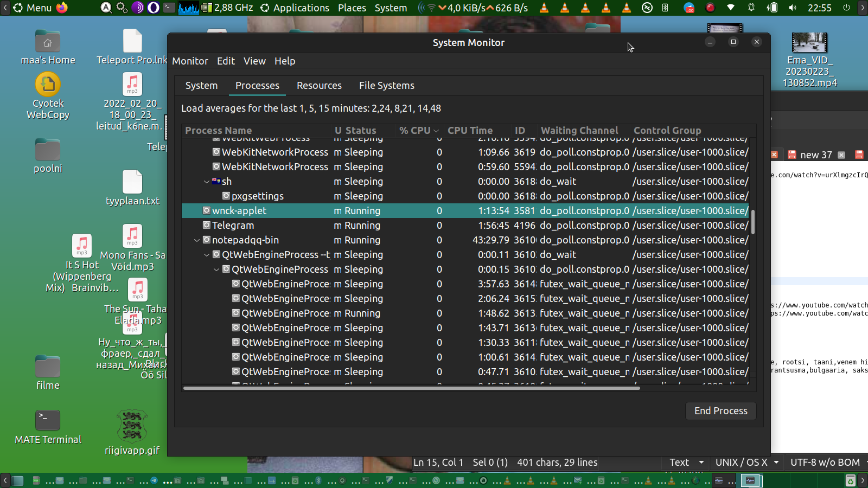This screenshot has height=488, width=868.
Task: Click the Firefox launcher in top panel
Action: pyautogui.click(x=62, y=8)
